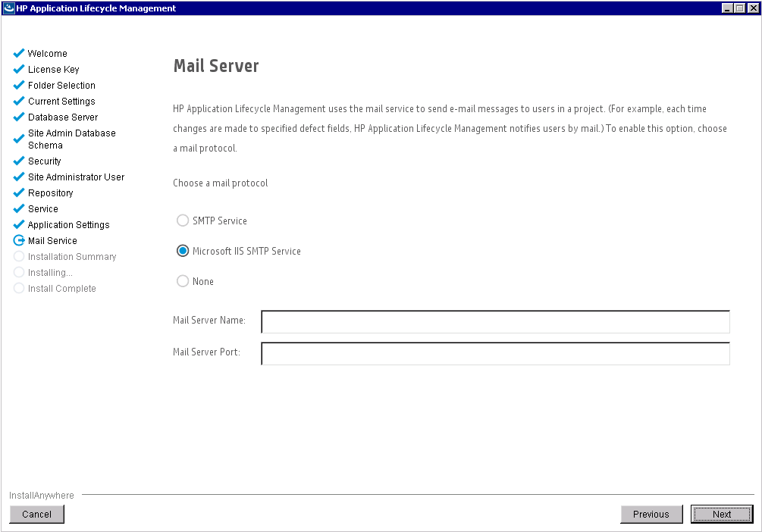Select the Install Complete step label
Screen dimensions: 762x532
tap(61, 289)
